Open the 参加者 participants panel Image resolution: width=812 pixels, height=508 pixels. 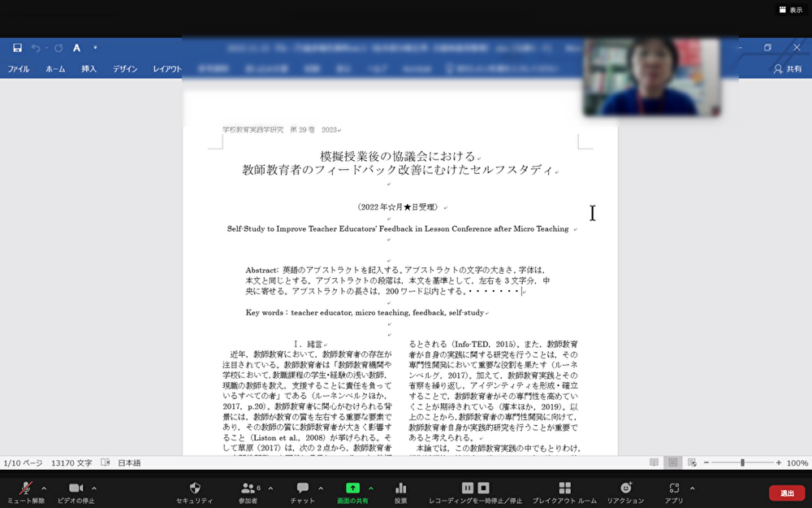(x=248, y=492)
